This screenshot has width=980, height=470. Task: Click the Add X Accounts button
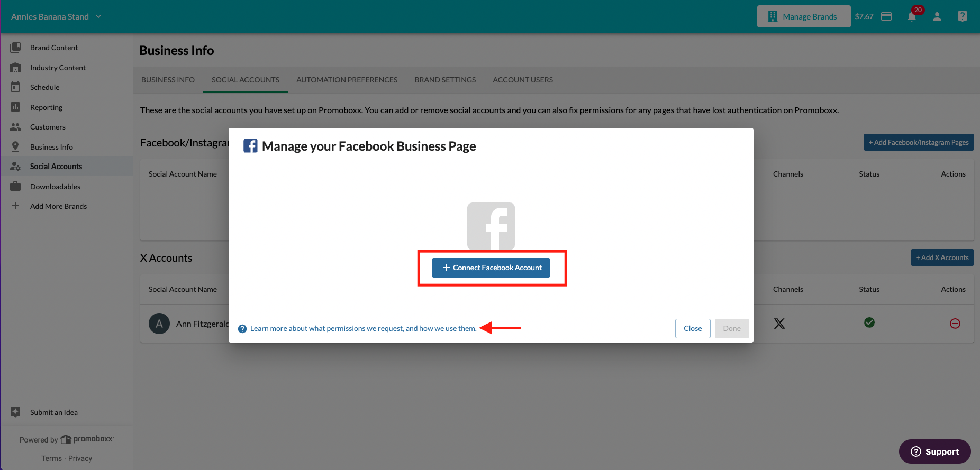click(942, 257)
